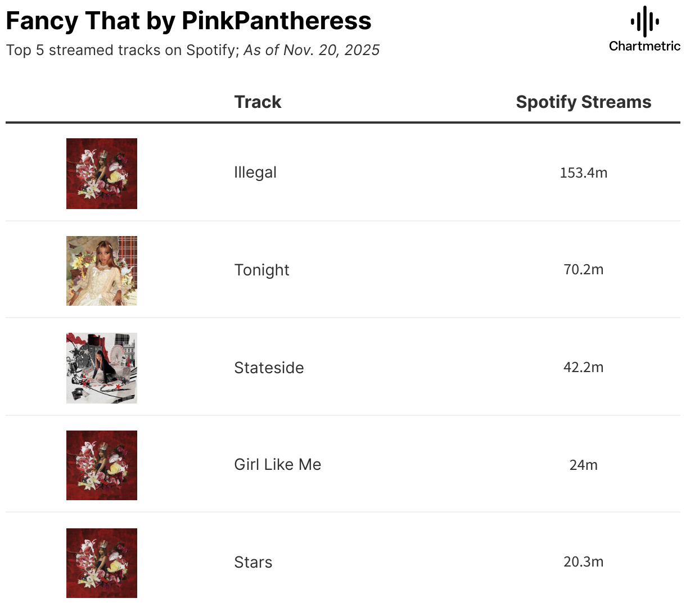
Task: Click the 24m streams value
Action: (x=583, y=465)
